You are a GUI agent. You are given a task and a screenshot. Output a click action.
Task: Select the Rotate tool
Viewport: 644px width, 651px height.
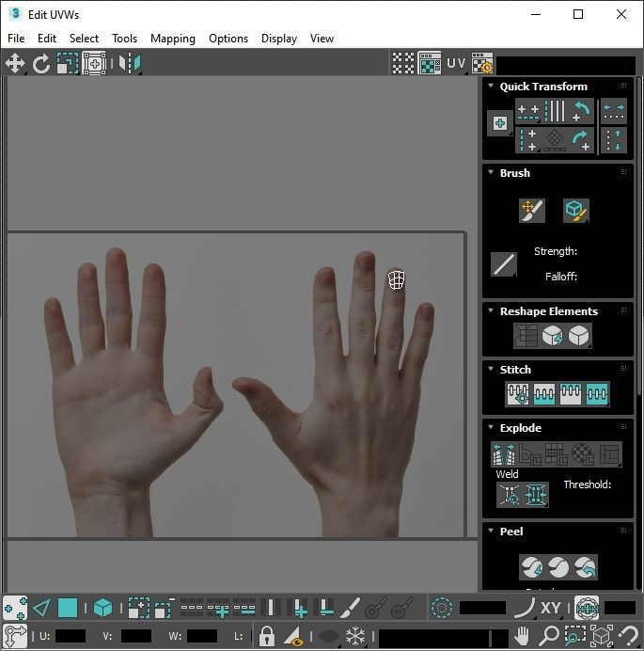coord(41,64)
